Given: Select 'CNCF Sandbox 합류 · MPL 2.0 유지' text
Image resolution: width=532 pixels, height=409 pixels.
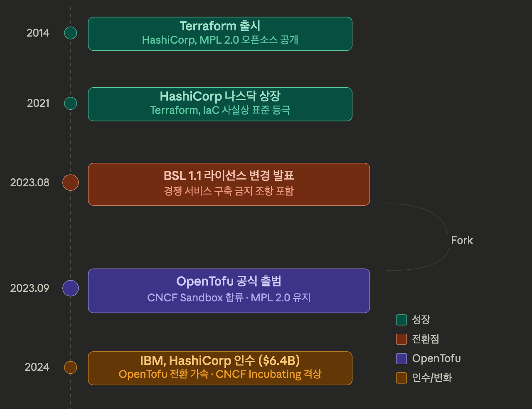Looking at the screenshot, I should 229,298.
